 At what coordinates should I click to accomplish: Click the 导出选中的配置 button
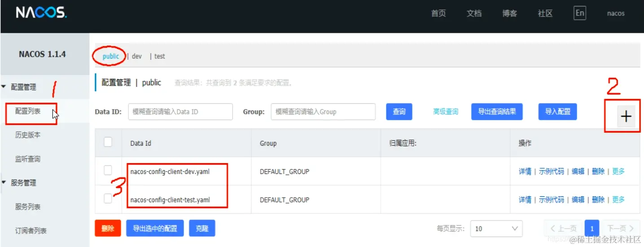(155, 228)
